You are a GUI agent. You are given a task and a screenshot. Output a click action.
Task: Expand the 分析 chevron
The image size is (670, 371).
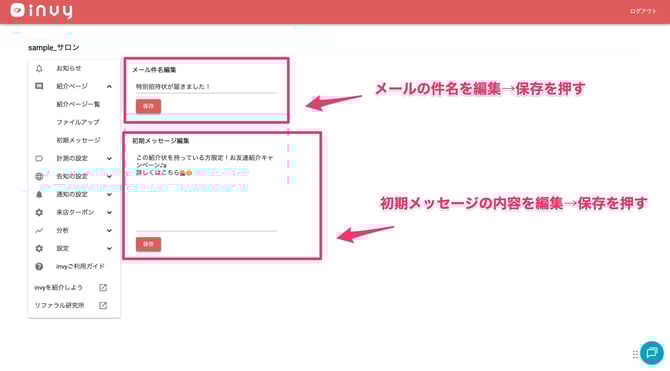tap(109, 230)
